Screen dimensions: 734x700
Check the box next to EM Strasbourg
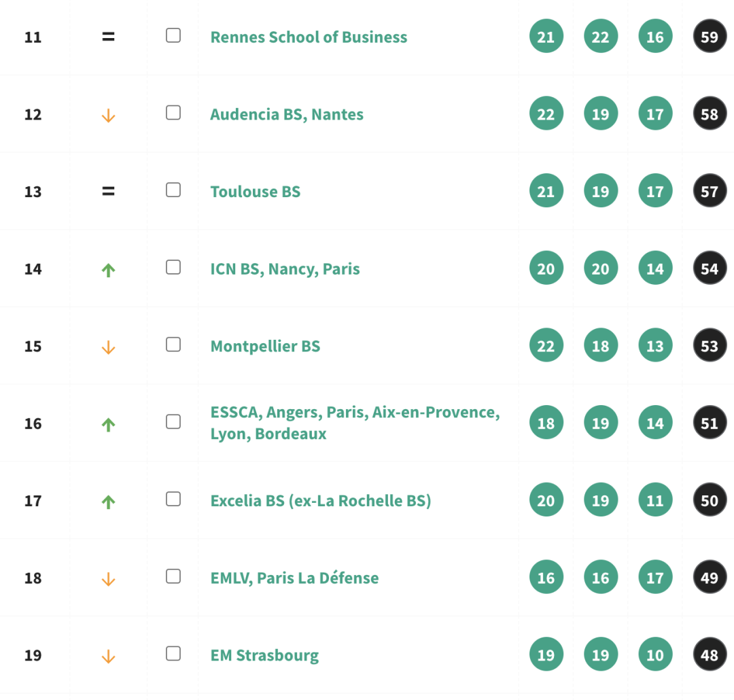173,653
